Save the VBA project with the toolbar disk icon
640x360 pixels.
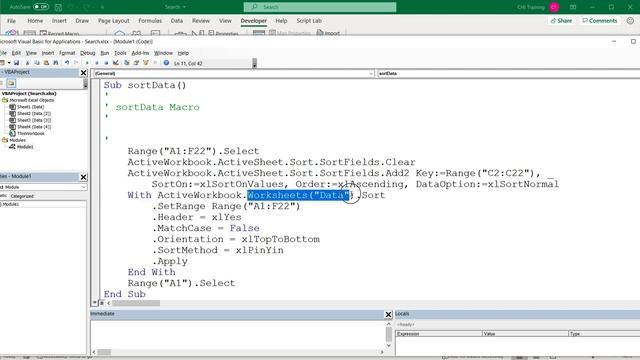point(16,63)
